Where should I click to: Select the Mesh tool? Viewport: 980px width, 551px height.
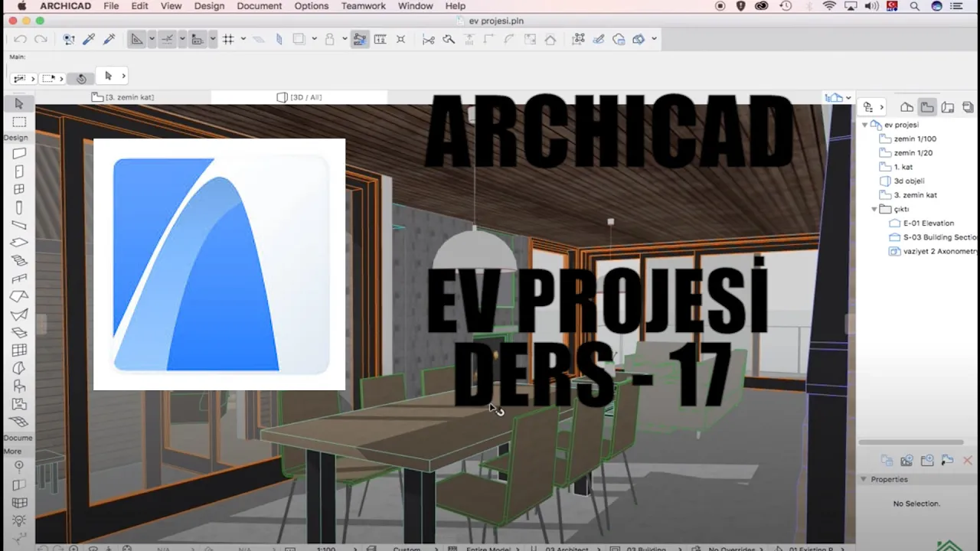click(x=19, y=422)
